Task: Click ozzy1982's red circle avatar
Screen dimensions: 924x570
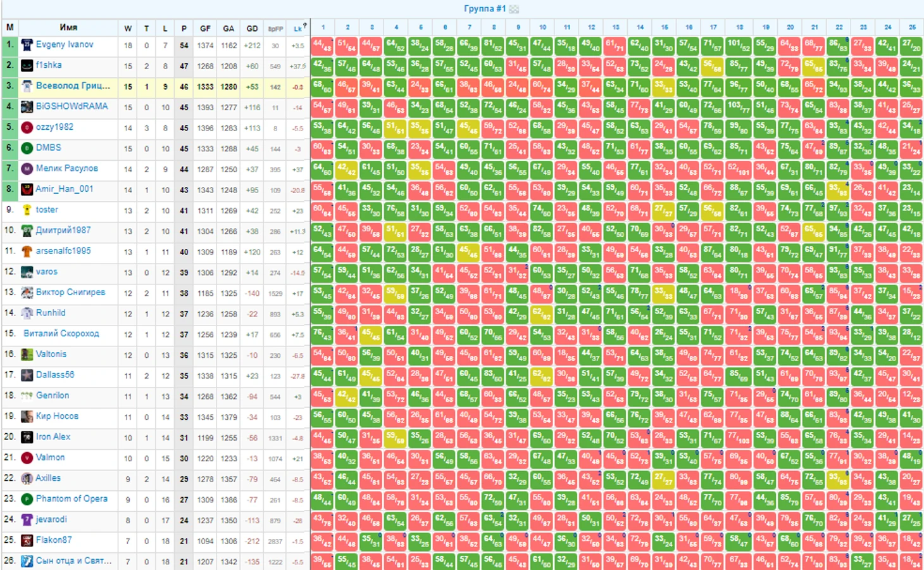Action: [27, 127]
